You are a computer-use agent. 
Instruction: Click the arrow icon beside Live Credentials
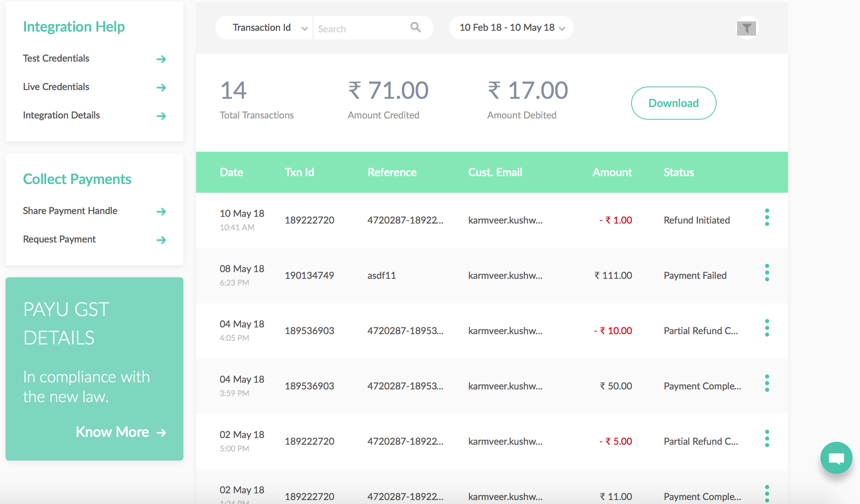point(161,87)
